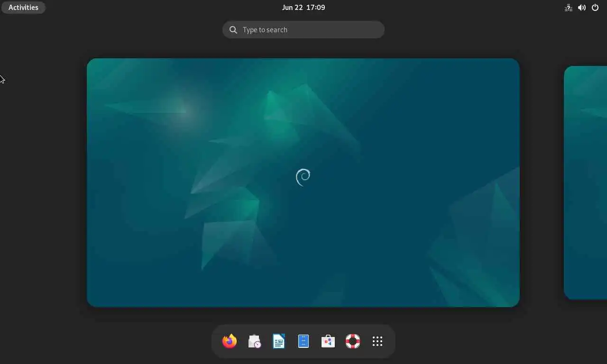
Task: Select the current workspace thumbnail
Action: (x=303, y=182)
